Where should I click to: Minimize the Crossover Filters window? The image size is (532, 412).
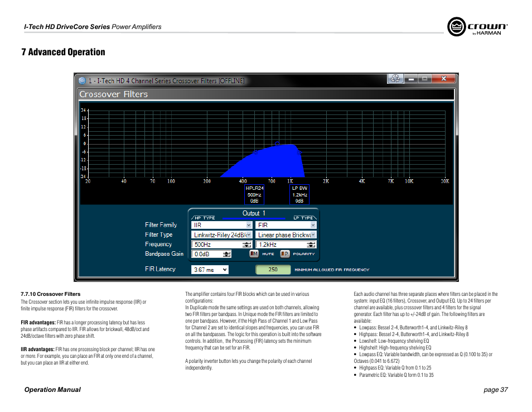(411, 79)
